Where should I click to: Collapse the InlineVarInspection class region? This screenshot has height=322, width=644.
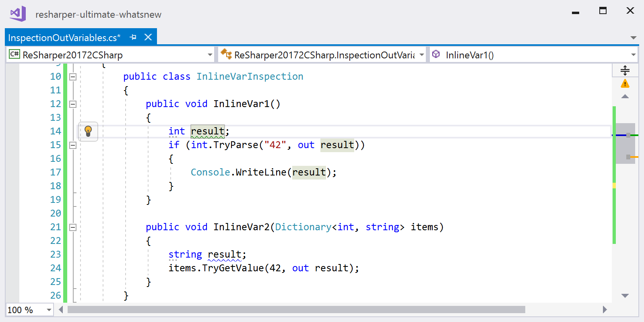point(73,76)
